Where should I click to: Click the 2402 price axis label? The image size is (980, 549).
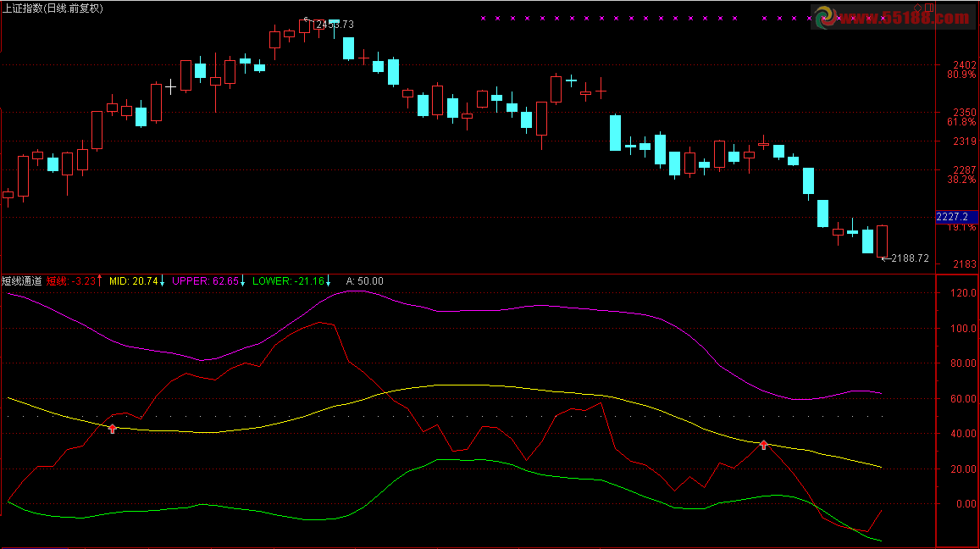(x=965, y=65)
